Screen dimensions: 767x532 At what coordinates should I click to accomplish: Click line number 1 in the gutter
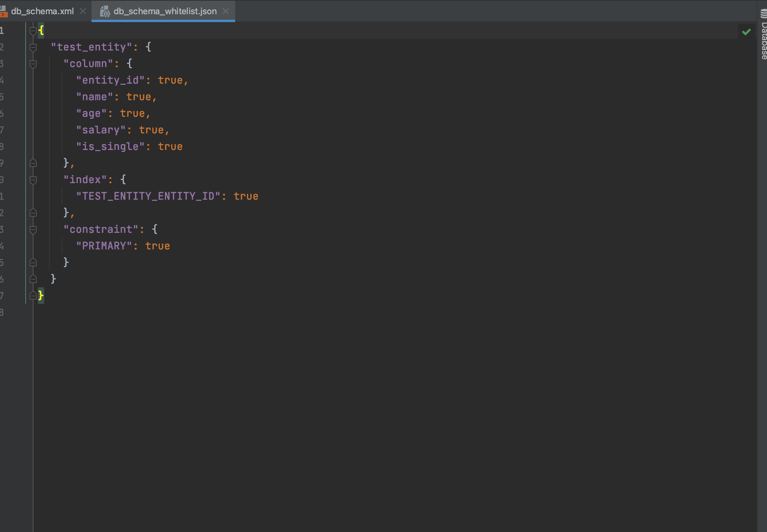(x=2, y=30)
